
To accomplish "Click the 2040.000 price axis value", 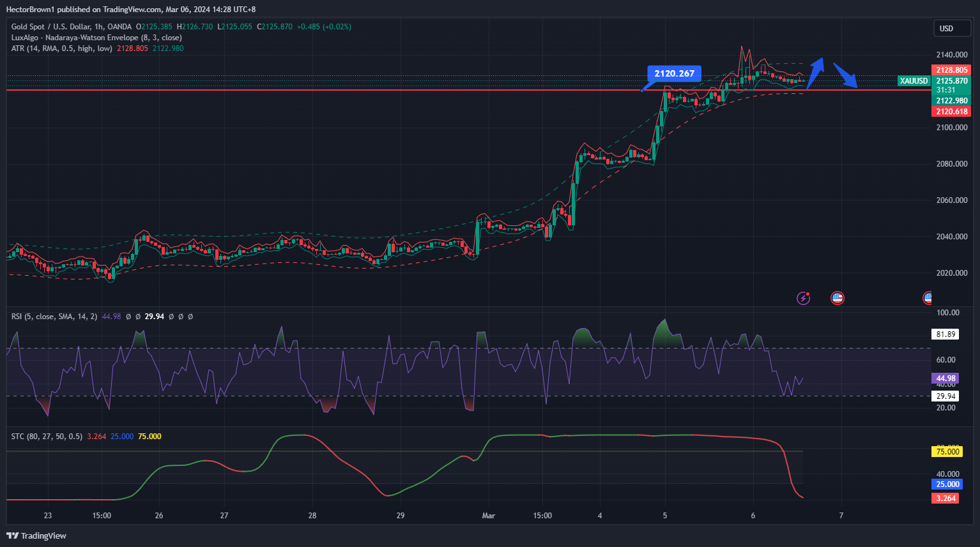I will pyautogui.click(x=952, y=237).
